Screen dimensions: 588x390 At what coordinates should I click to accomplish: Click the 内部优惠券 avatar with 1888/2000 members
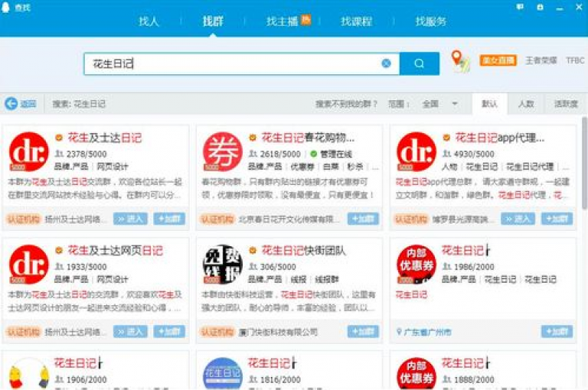416,374
